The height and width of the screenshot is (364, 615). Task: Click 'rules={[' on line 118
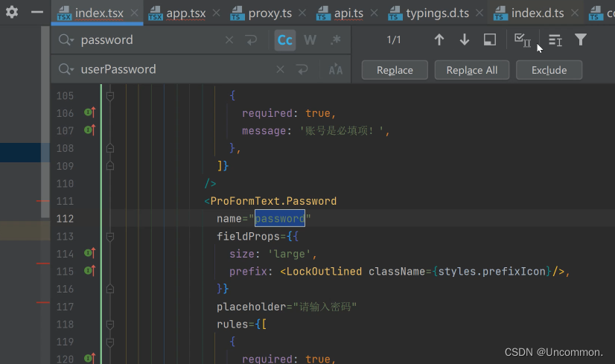242,325
